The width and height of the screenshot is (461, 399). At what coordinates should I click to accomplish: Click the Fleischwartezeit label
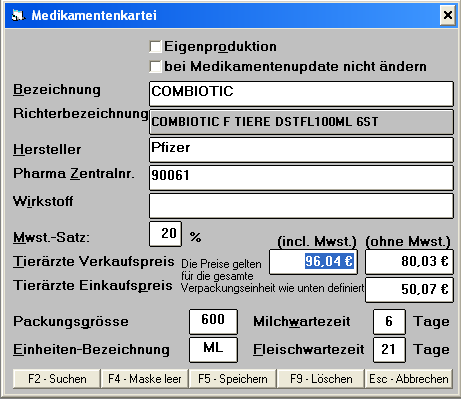[309, 350]
